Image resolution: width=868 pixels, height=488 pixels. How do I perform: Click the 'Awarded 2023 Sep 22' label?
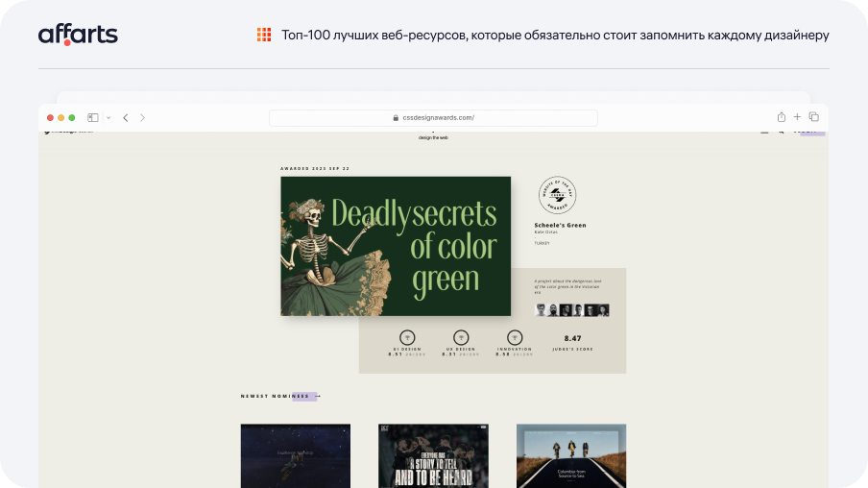[x=315, y=168]
